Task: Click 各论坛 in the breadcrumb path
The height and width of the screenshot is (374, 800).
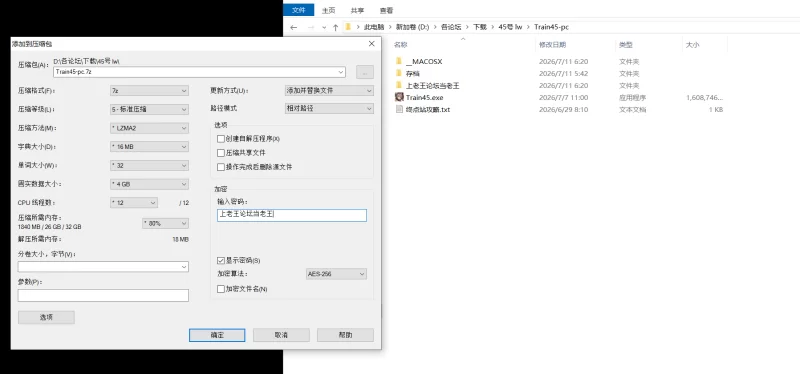Action: click(451, 27)
